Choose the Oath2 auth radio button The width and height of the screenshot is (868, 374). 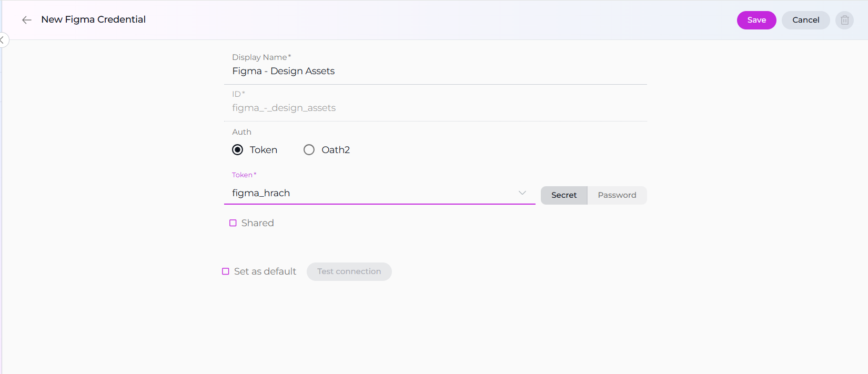309,150
